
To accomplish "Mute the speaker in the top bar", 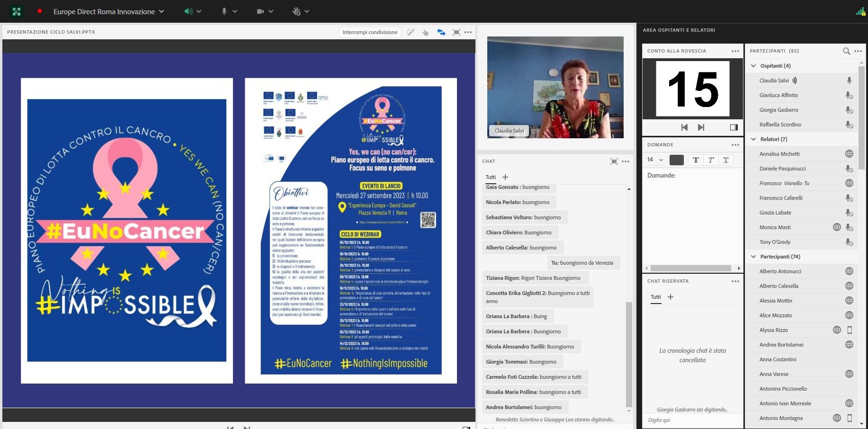I will point(188,11).
